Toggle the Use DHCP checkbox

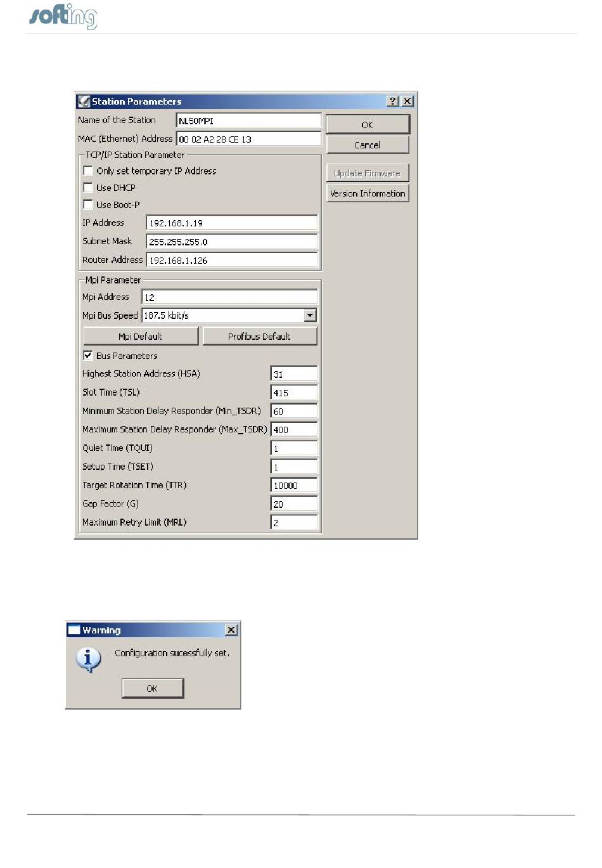pos(88,187)
